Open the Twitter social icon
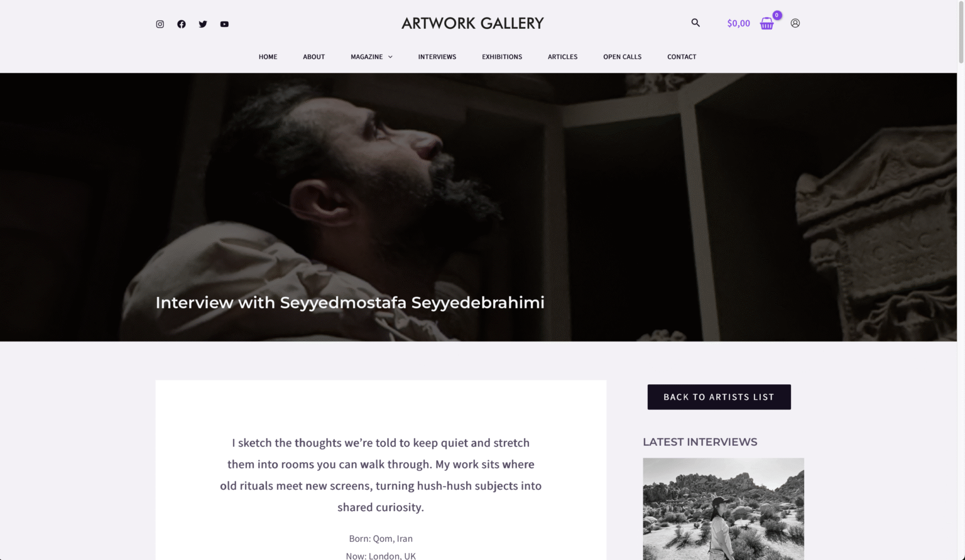The image size is (965, 560). 203,24
